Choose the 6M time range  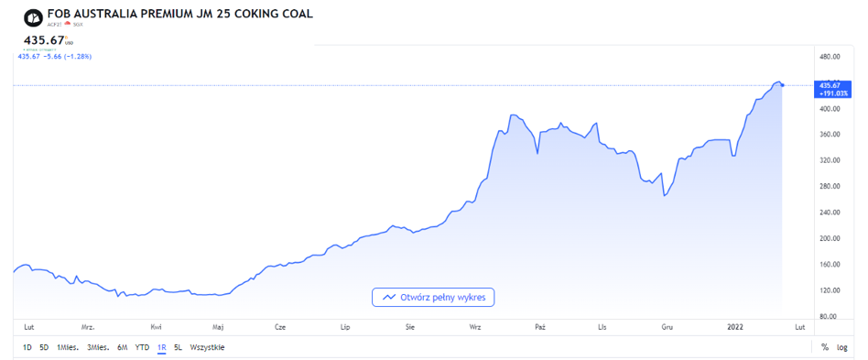click(x=123, y=347)
